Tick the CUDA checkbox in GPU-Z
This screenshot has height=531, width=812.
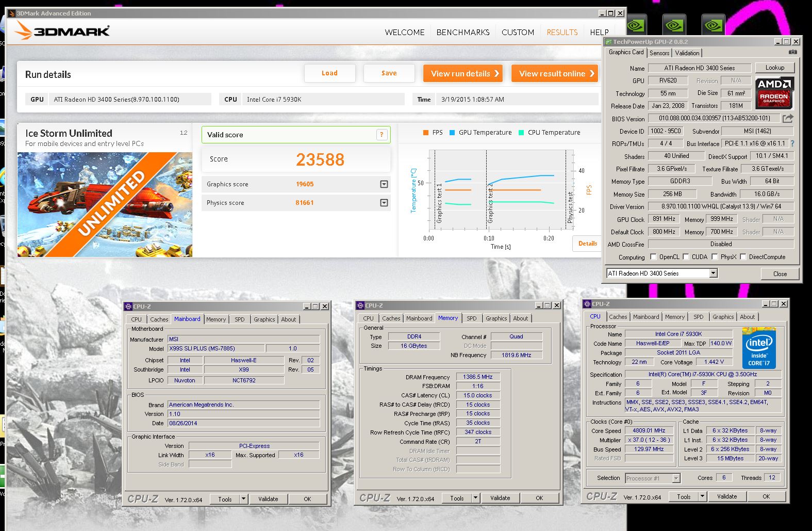686,256
